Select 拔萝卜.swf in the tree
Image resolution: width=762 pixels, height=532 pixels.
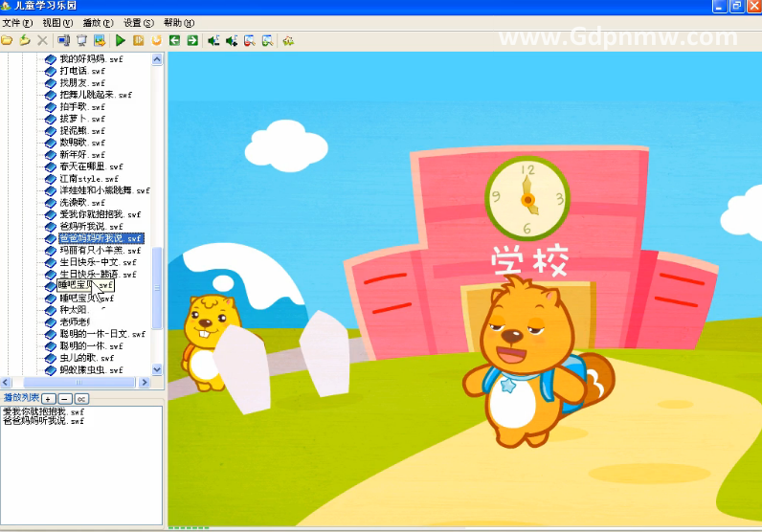coord(82,119)
